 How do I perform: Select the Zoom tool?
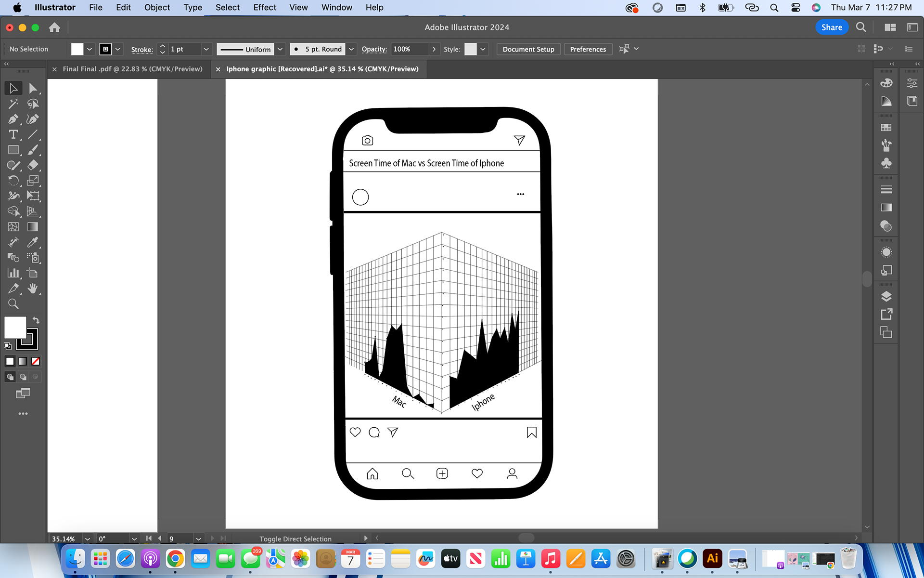(13, 304)
